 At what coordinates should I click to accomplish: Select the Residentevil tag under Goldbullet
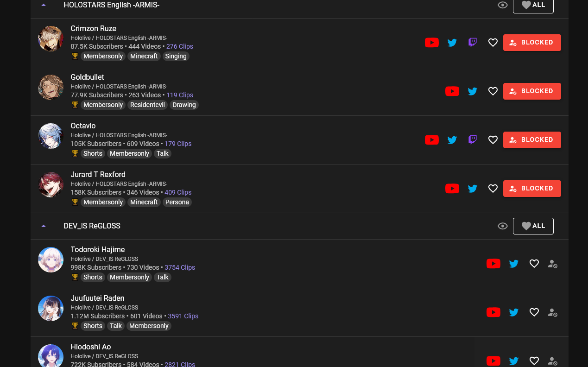(x=147, y=105)
